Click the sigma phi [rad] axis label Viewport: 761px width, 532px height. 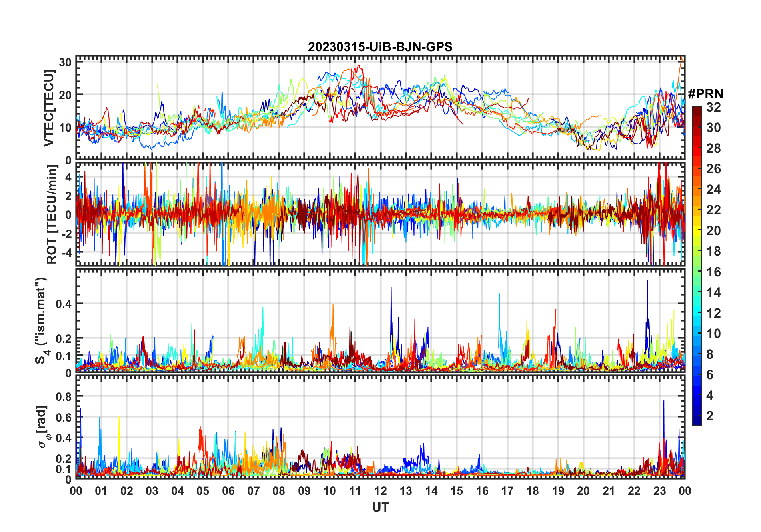click(x=43, y=426)
